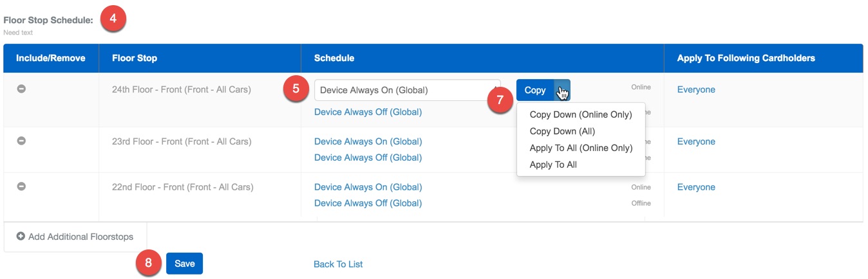The image size is (868, 279).
Task: Open Everyone cardholders for 24th Floor
Action: pos(695,89)
